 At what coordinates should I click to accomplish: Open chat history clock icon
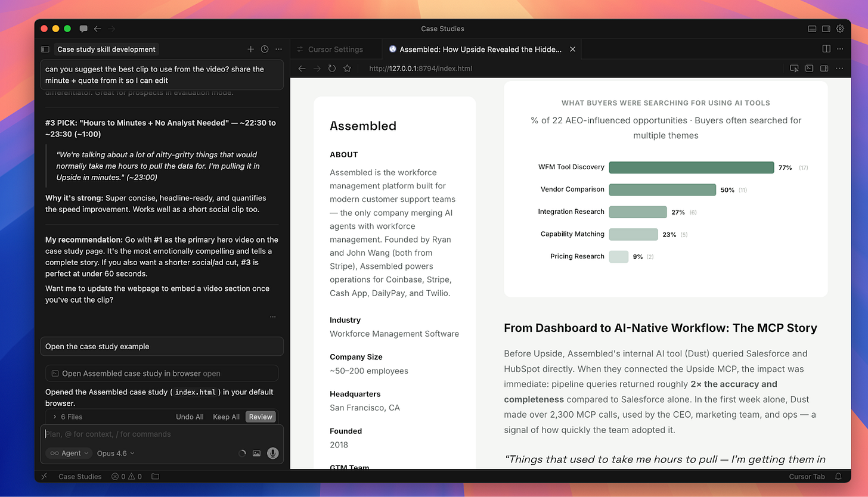click(264, 49)
